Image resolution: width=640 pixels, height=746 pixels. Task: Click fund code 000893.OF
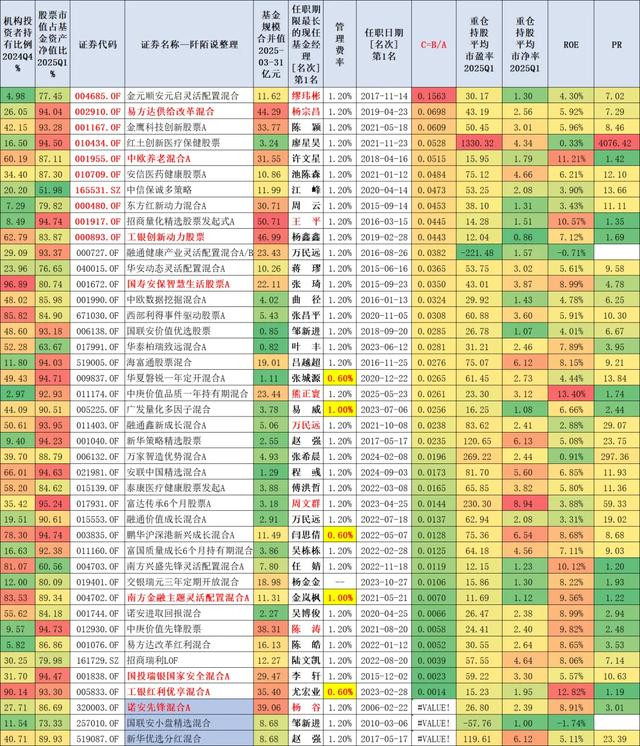(x=98, y=237)
